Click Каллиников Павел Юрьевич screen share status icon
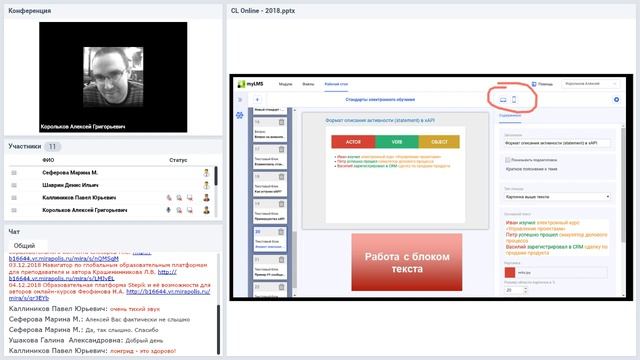 [x=190, y=198]
